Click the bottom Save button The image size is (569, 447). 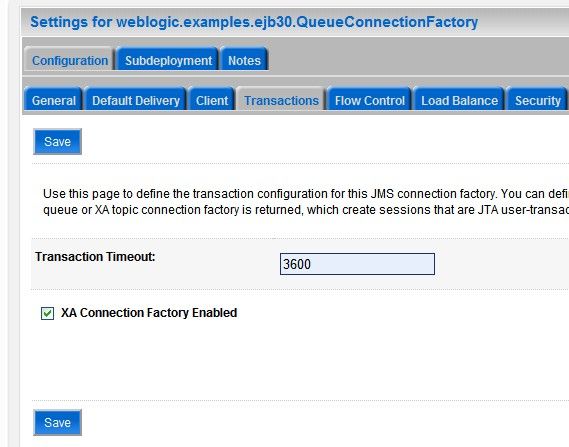(x=57, y=422)
